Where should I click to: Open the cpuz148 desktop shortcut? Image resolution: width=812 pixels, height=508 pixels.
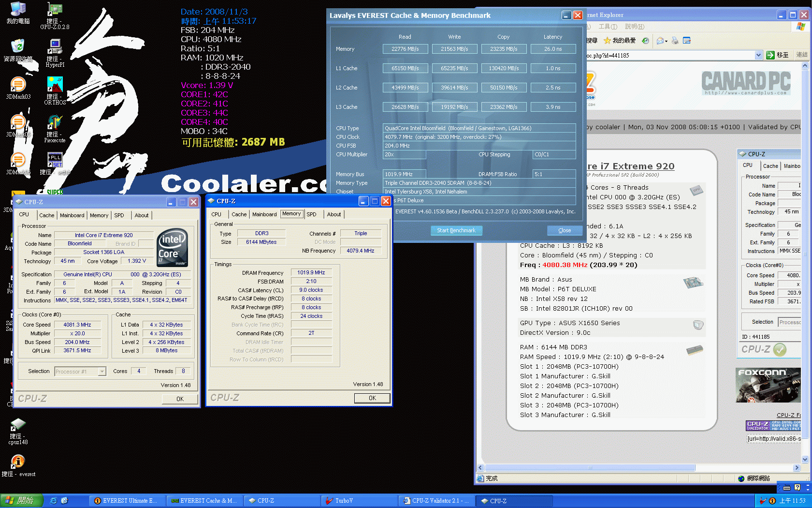pos(18,432)
